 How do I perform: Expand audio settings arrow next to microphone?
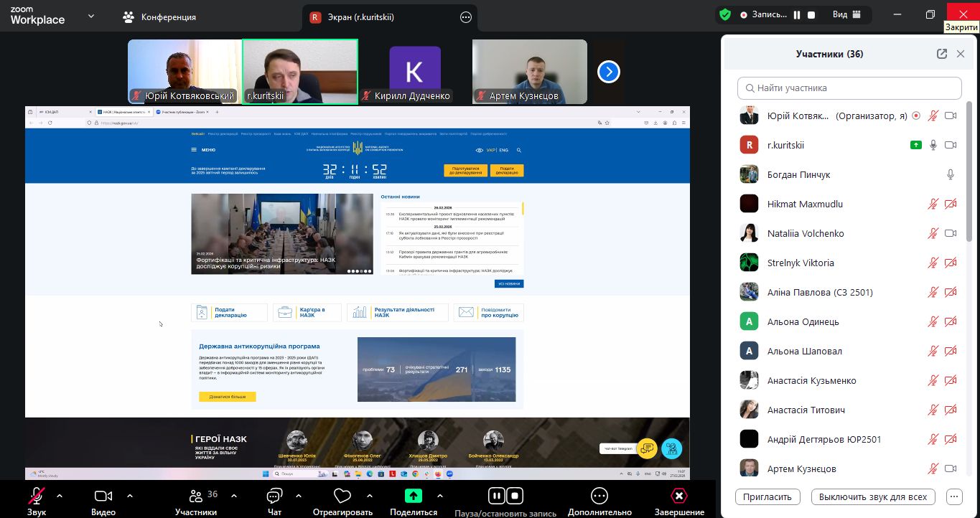click(x=60, y=496)
